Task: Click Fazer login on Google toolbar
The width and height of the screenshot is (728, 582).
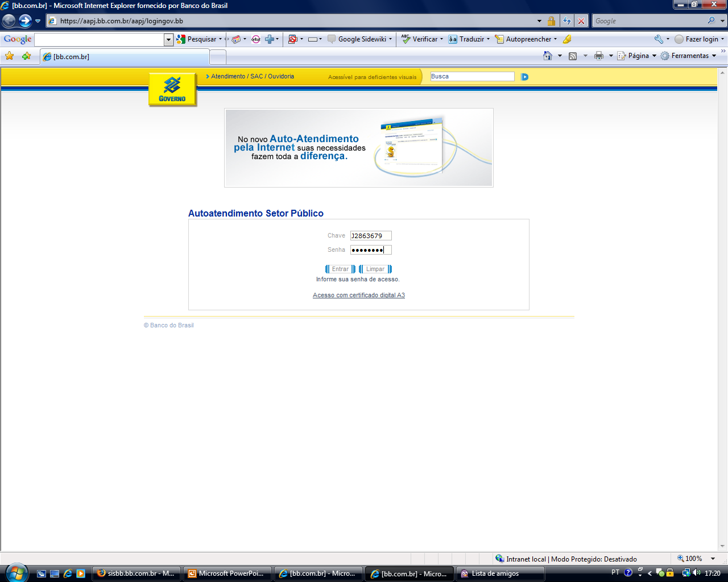Action: [697, 39]
